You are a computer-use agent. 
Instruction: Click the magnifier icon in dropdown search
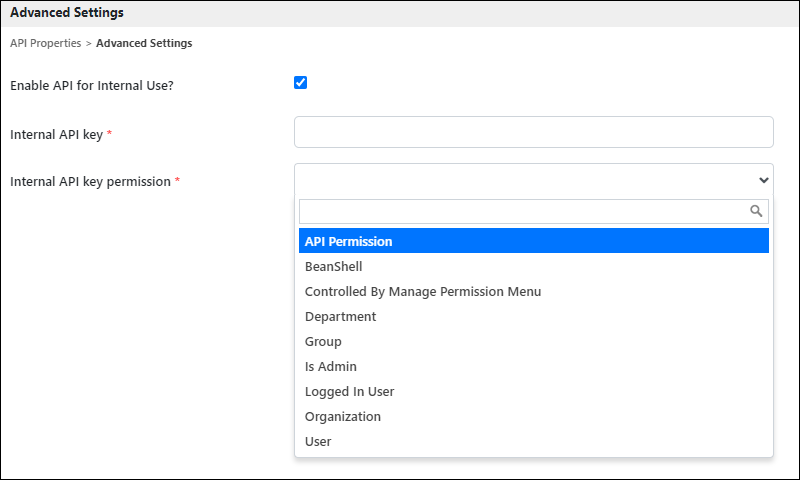(x=756, y=211)
